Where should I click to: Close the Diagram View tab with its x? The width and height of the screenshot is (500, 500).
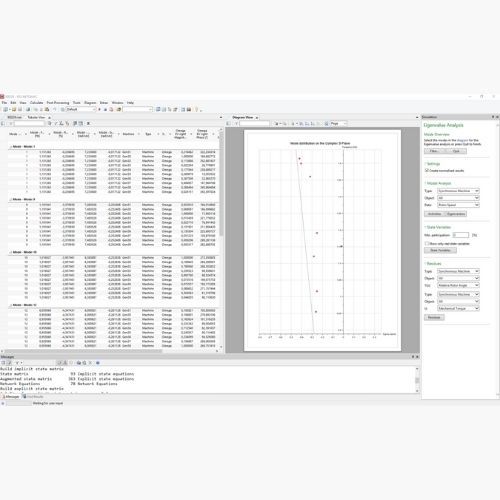pyautogui.click(x=257, y=118)
